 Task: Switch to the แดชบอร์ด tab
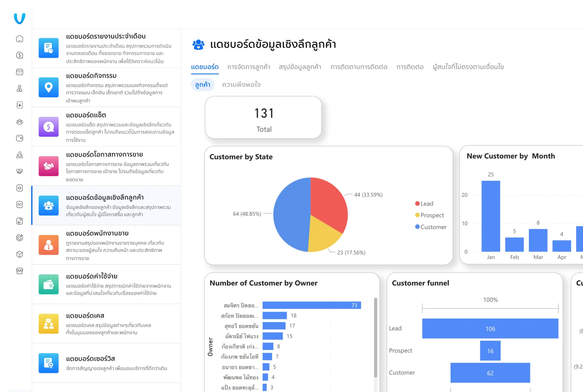[205, 67]
